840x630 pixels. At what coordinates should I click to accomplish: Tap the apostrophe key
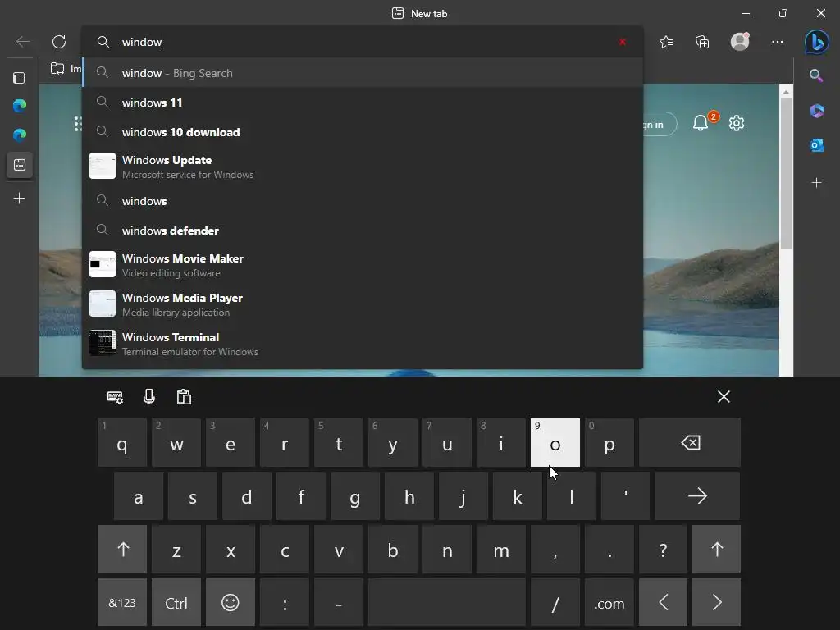point(625,496)
